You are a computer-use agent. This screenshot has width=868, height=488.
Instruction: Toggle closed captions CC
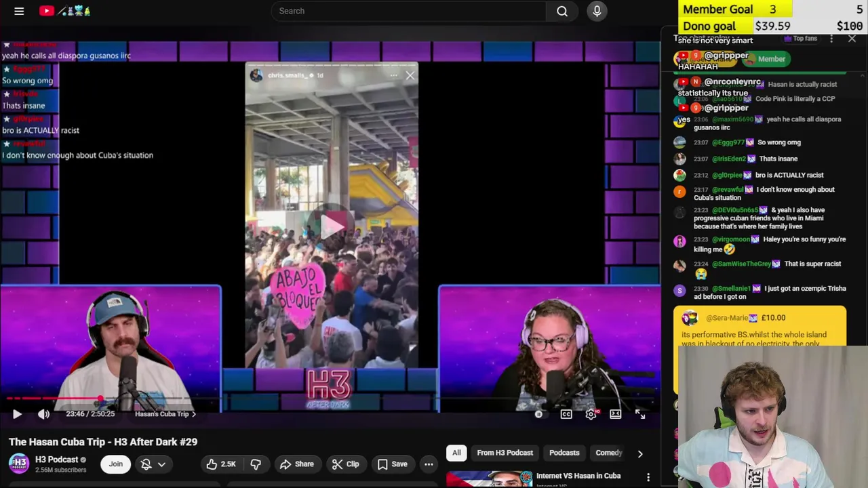[566, 414]
